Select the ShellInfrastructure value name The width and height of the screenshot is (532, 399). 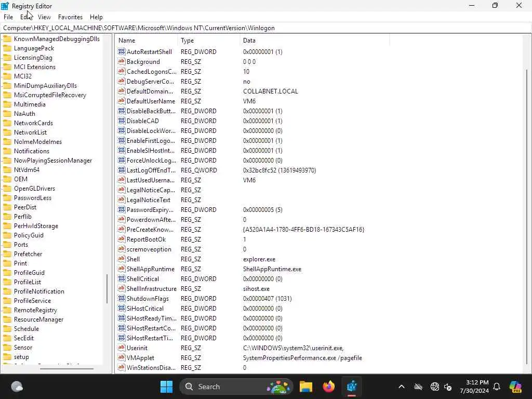pyautogui.click(x=151, y=289)
